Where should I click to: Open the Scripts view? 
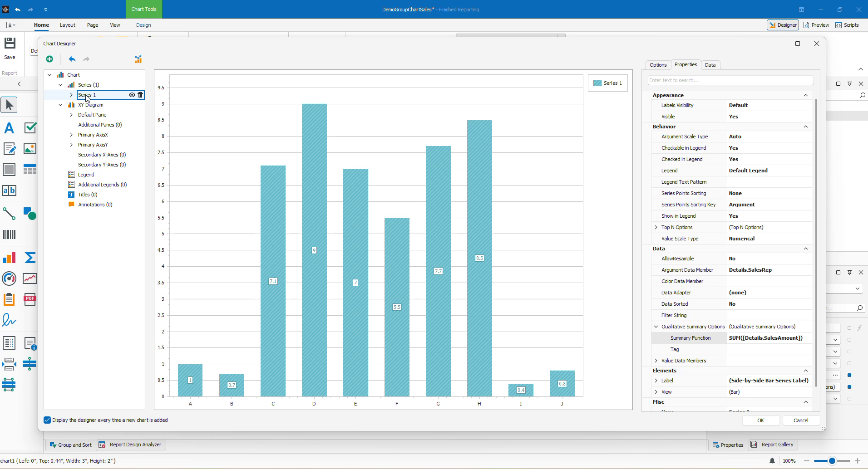click(847, 25)
